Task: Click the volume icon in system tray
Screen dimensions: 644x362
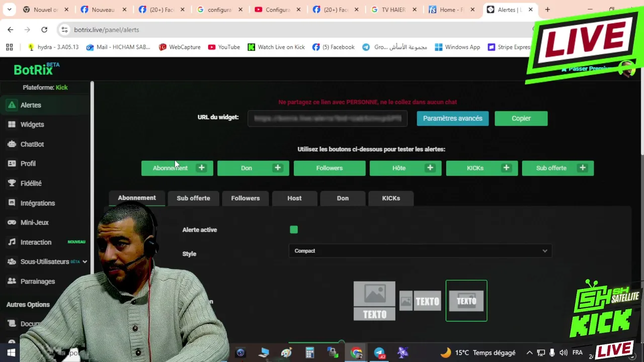Action: (x=563, y=353)
